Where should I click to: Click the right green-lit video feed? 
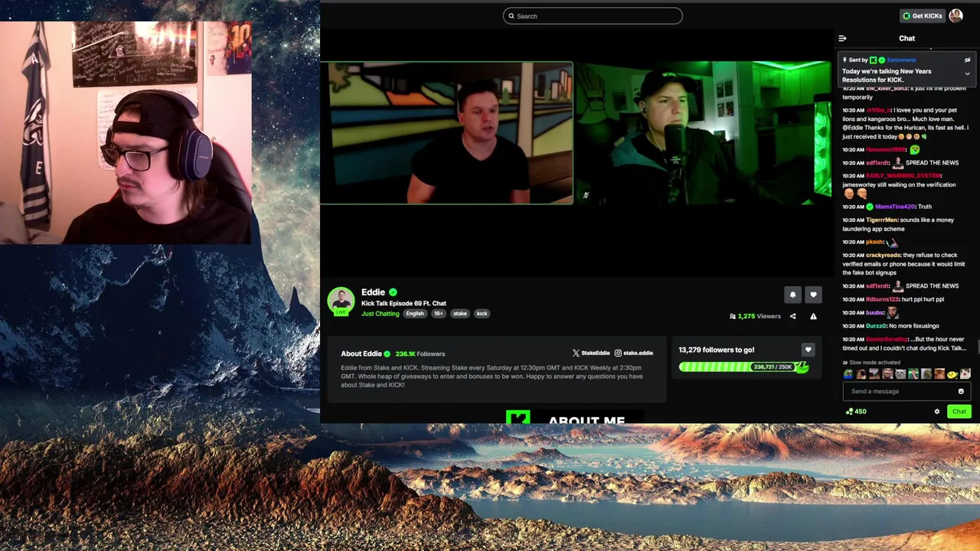coord(703,133)
